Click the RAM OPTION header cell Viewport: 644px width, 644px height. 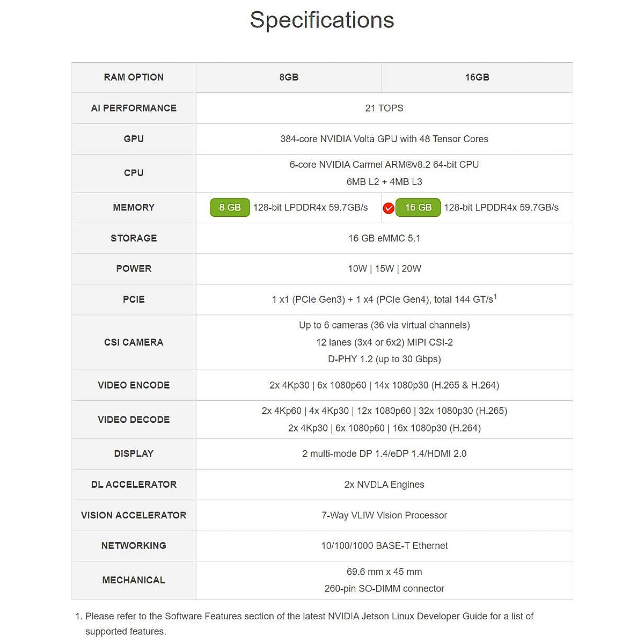134,77
